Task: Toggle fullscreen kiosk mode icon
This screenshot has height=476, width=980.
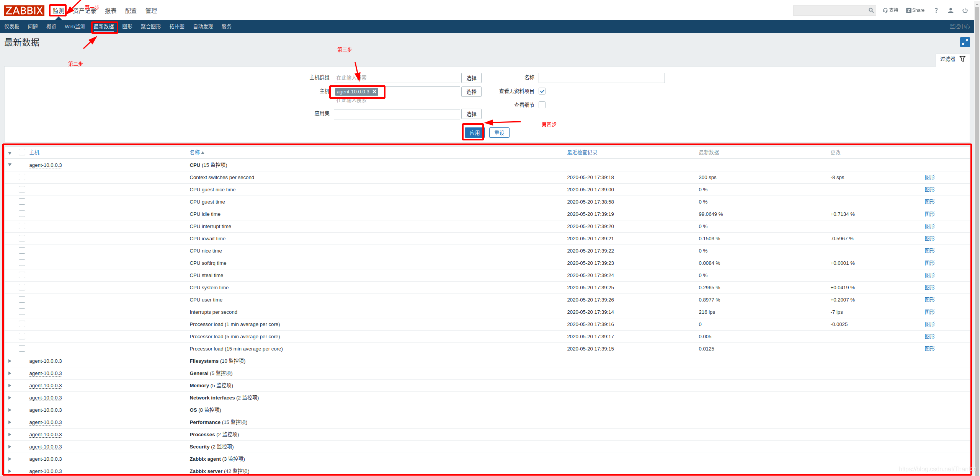Action: 965,42
